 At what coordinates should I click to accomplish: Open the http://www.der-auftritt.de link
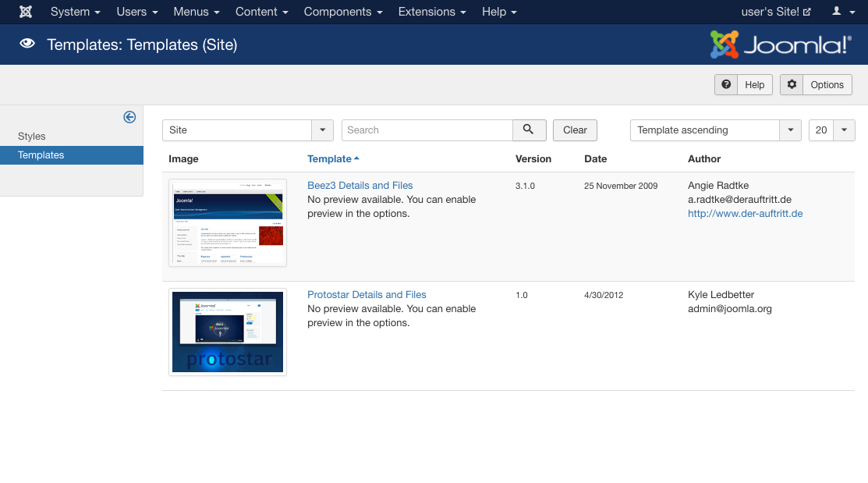(745, 213)
